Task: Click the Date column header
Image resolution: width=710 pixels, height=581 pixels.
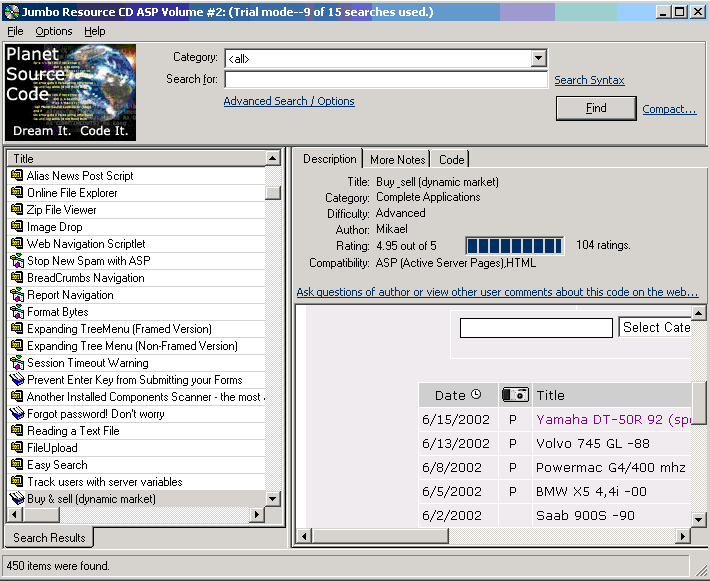Action: pos(458,395)
